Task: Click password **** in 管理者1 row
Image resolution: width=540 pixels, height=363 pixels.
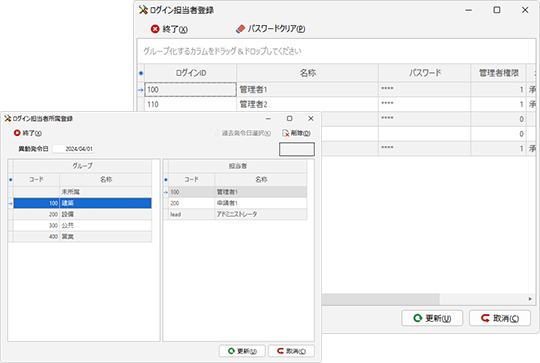Action: coord(425,90)
